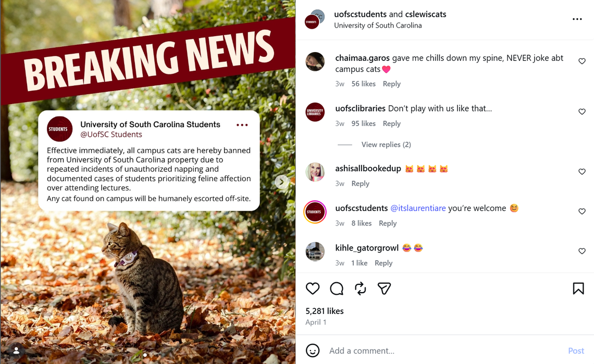Reply to ashisallbookedup's comment

pos(360,183)
